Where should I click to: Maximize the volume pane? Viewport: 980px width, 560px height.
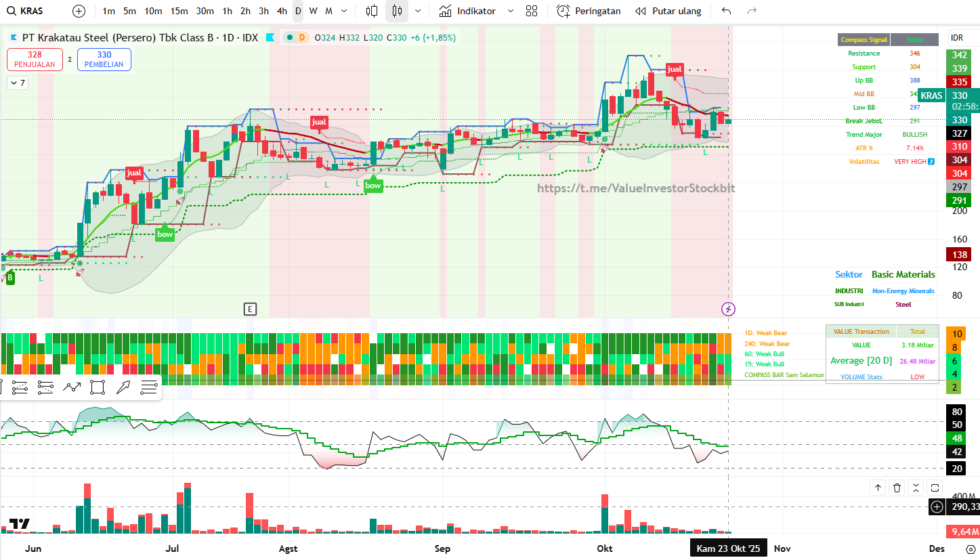(935, 488)
